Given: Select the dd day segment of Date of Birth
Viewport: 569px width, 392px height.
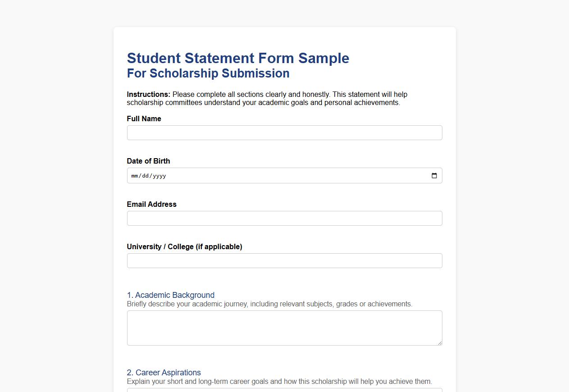Looking at the screenshot, I should tap(146, 176).
